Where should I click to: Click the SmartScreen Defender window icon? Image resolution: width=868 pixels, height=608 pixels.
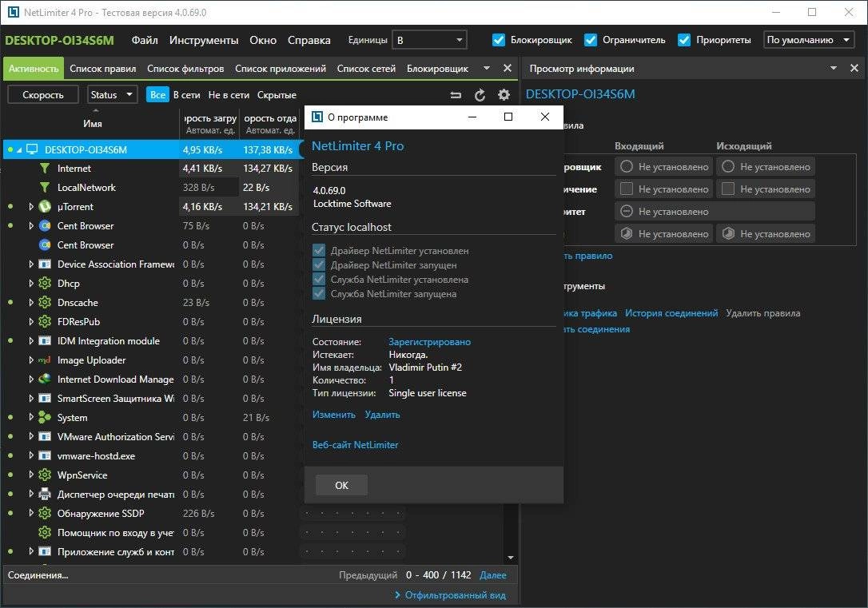coord(45,399)
